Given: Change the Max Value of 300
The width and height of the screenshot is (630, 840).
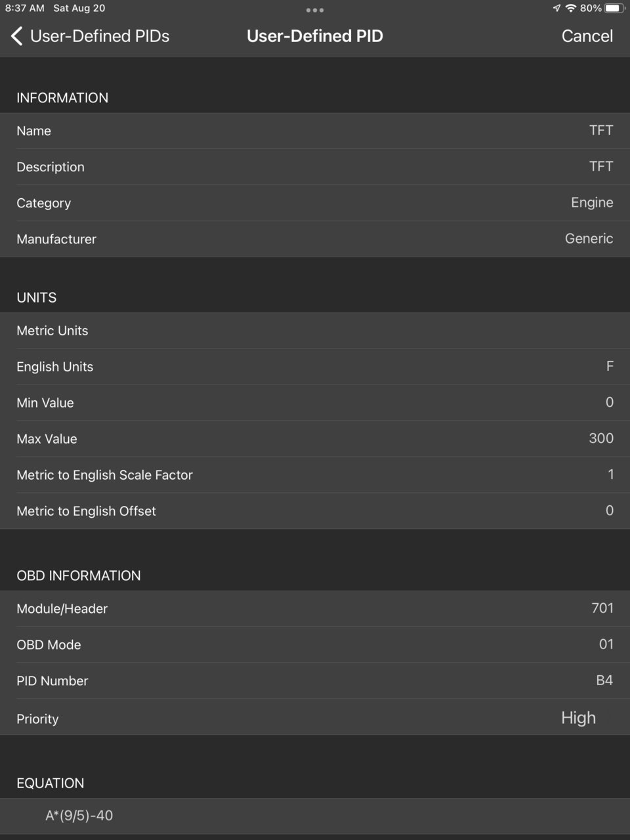Looking at the screenshot, I should click(x=315, y=438).
